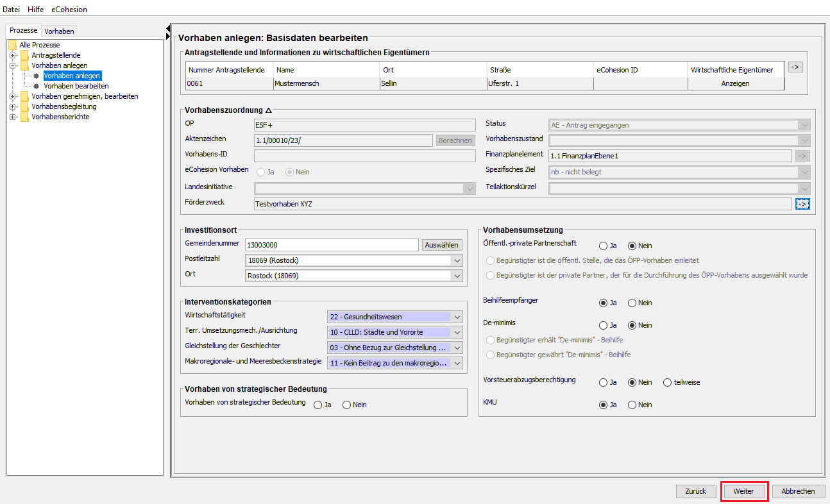Switch to the Prozesse tab
Image resolution: width=830 pixels, height=504 pixels.
pos(23,30)
